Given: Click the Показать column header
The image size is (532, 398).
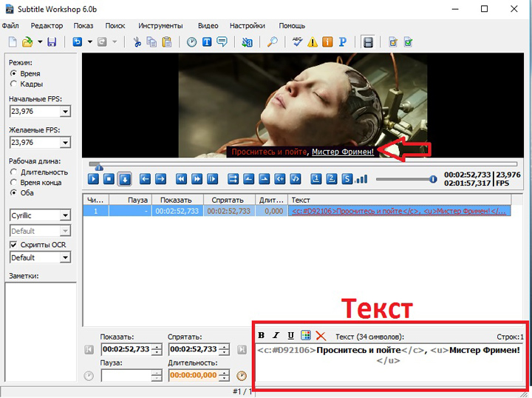Looking at the screenshot, I should pyautogui.click(x=177, y=200).
